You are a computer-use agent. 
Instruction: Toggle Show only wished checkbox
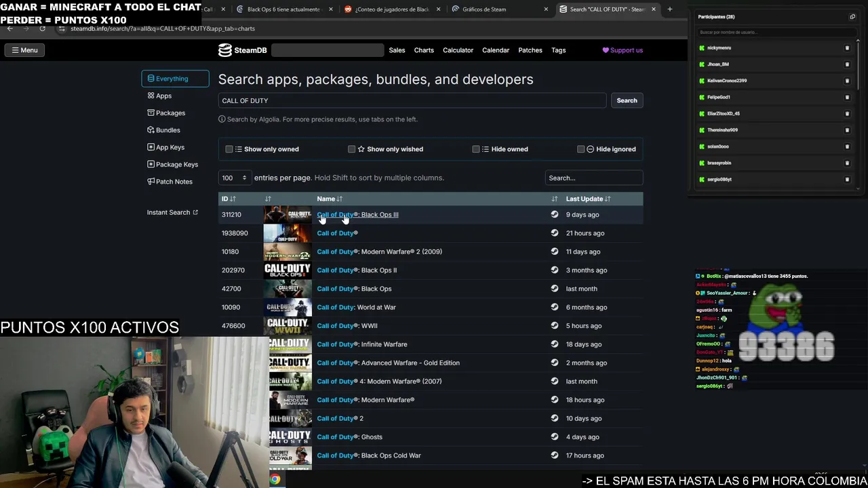tap(351, 149)
